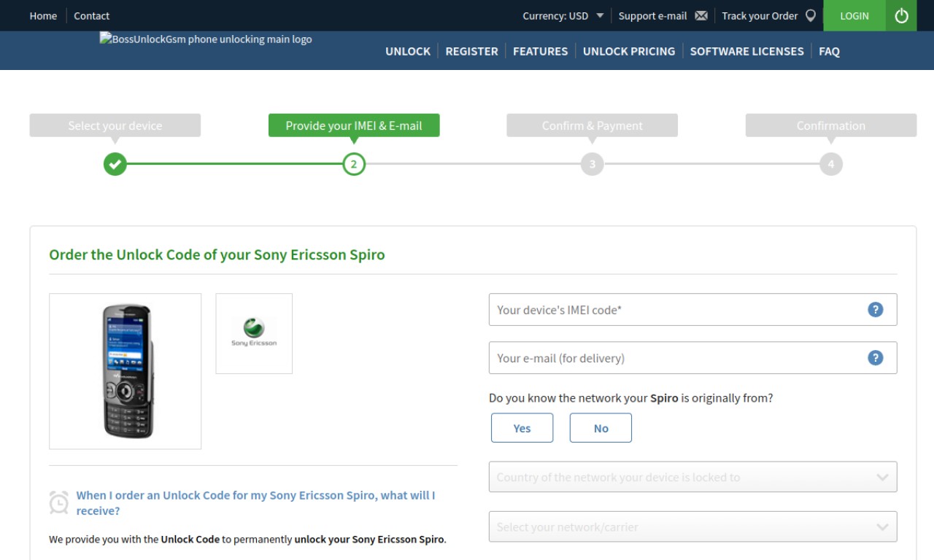Click the Confirm & Payment step label
Screen dimensions: 934x560
click(593, 125)
